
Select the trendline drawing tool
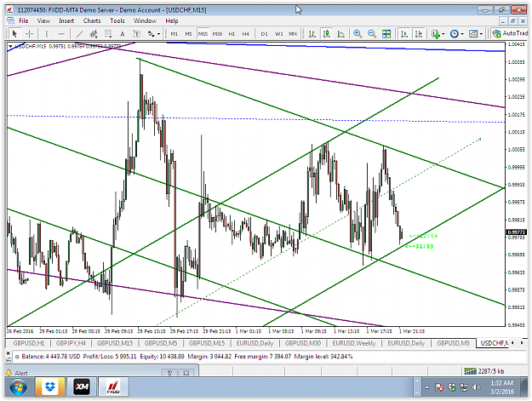(79, 33)
